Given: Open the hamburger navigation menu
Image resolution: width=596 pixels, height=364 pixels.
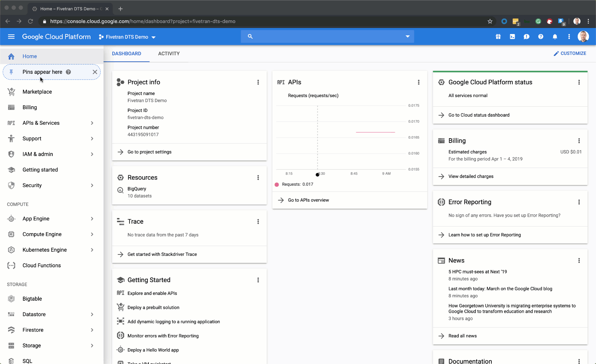Looking at the screenshot, I should point(11,37).
